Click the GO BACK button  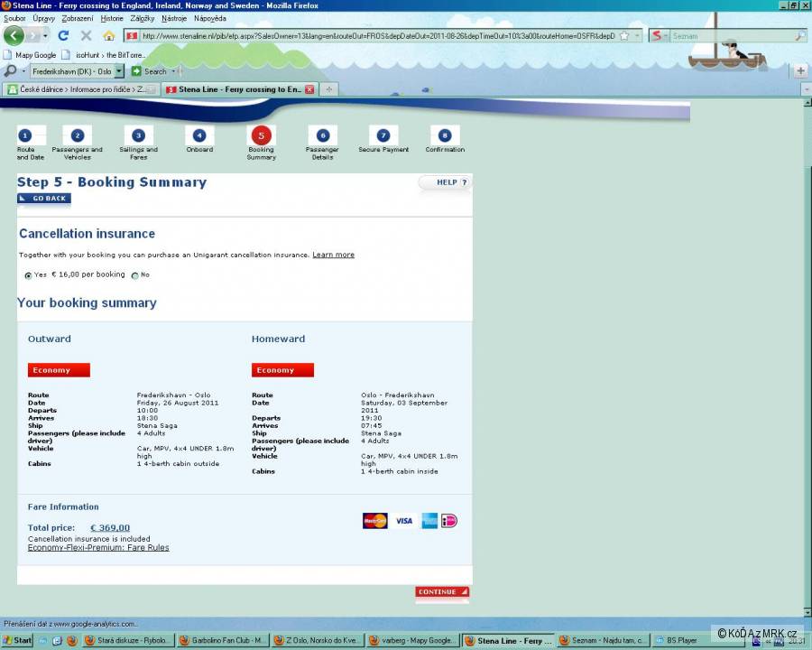(x=44, y=199)
